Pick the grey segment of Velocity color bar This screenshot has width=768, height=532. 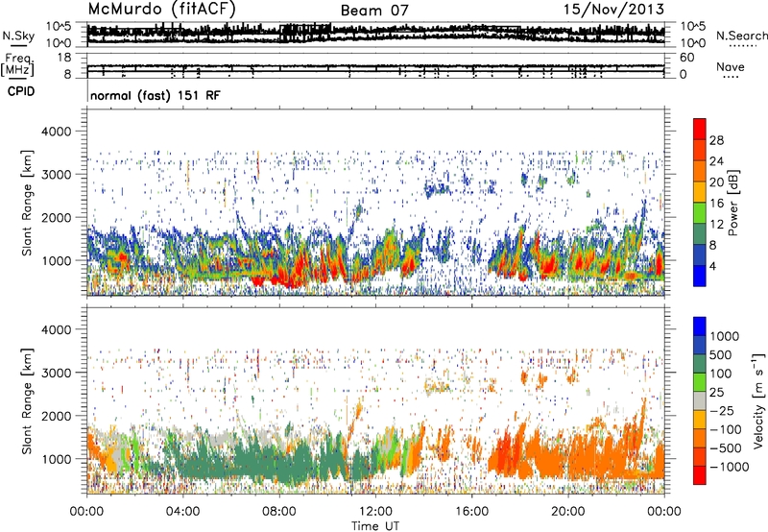click(700, 400)
